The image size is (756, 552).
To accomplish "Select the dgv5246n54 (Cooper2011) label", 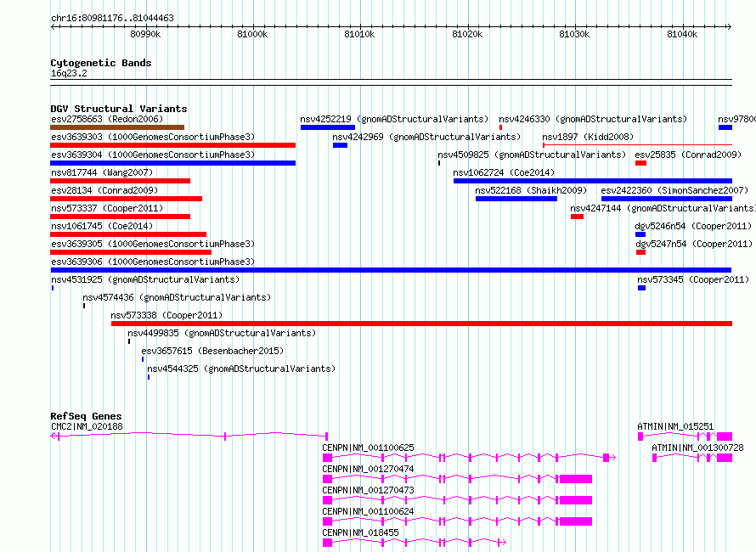I will pyautogui.click(x=693, y=226).
